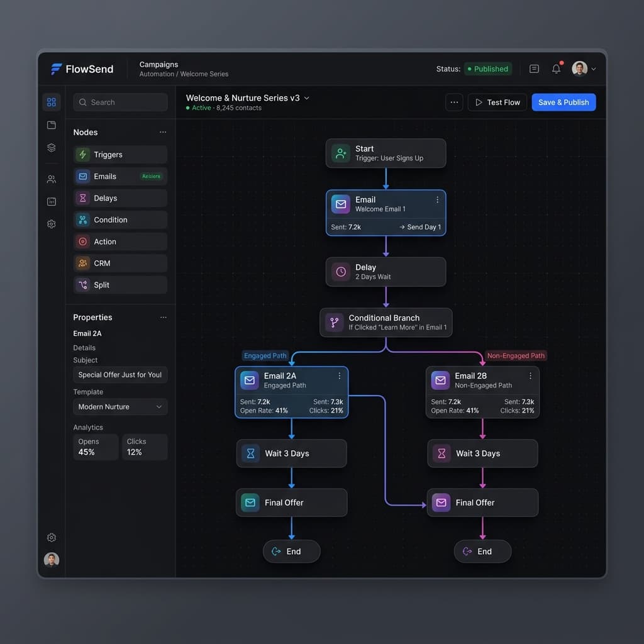The width and height of the screenshot is (644, 644).
Task: Select the Delays node type
Action: pyautogui.click(x=120, y=198)
